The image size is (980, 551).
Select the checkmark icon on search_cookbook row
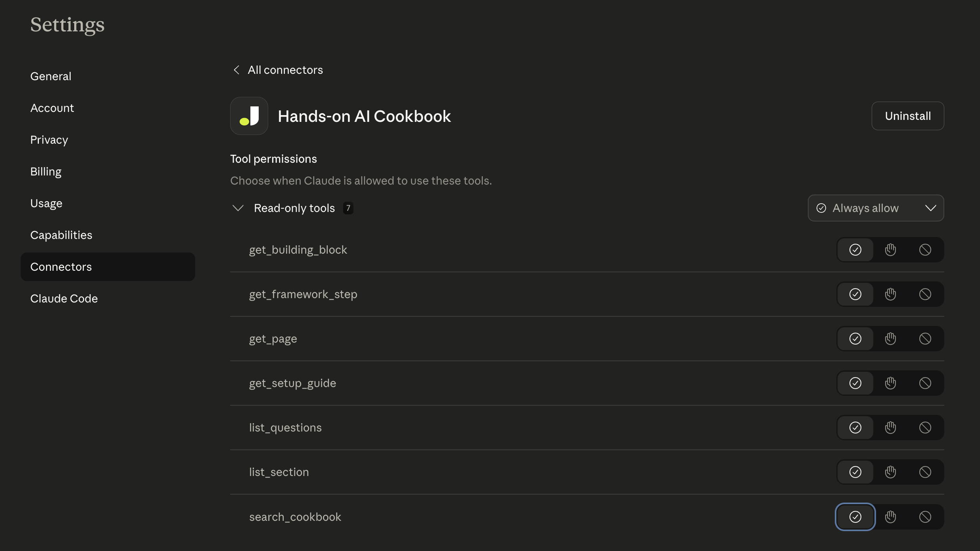point(855,516)
